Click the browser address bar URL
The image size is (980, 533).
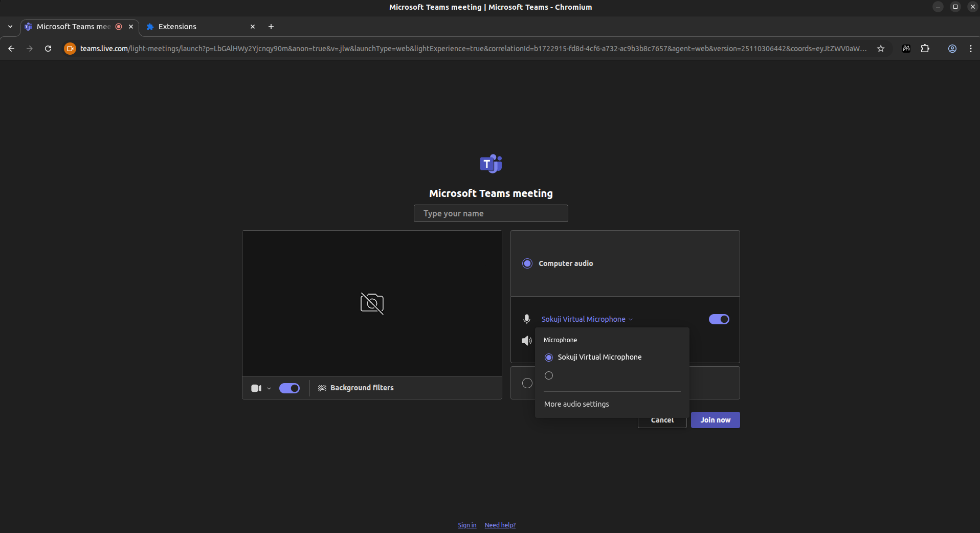[x=473, y=49]
